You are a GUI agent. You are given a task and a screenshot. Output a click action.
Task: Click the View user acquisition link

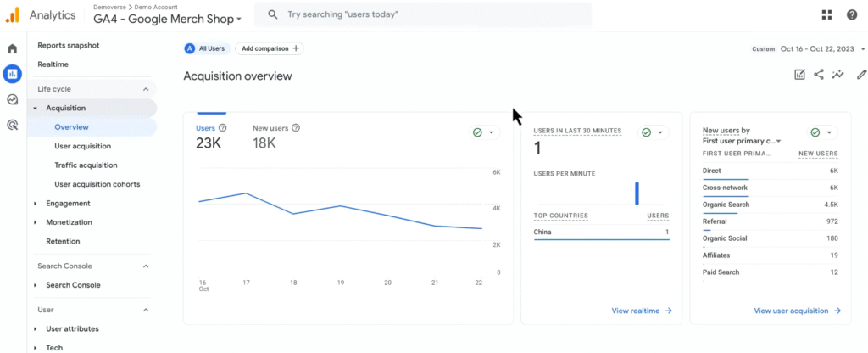click(798, 311)
